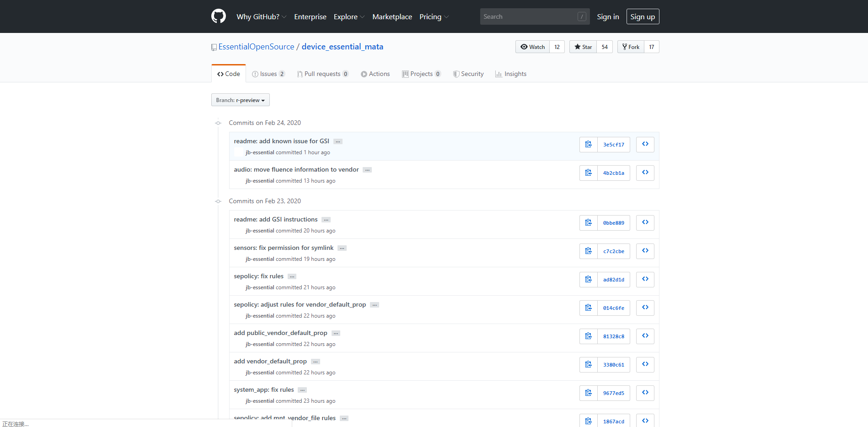Image resolution: width=868 pixels, height=427 pixels.
Task: Expand commit message for readme GSI issue
Action: pyautogui.click(x=338, y=142)
